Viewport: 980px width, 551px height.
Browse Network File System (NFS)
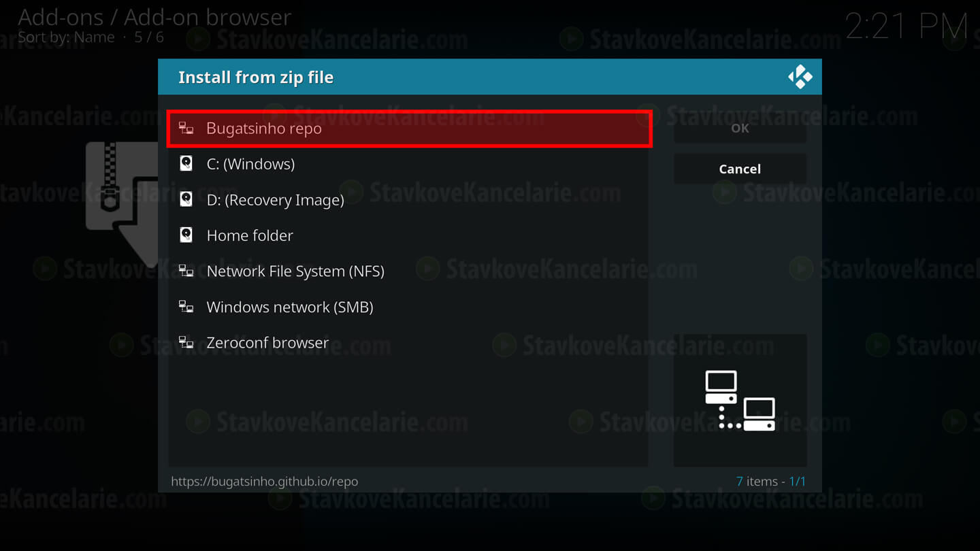click(x=409, y=271)
